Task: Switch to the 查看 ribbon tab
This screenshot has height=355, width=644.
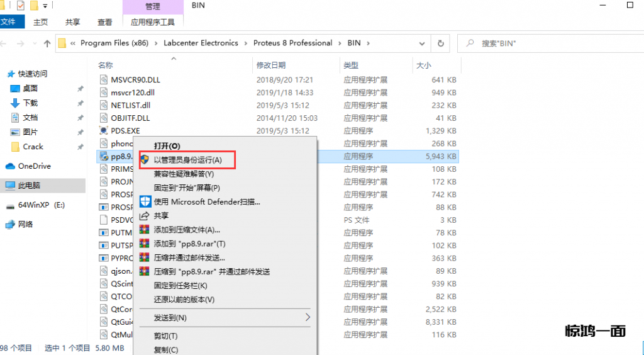Action: pos(104,22)
